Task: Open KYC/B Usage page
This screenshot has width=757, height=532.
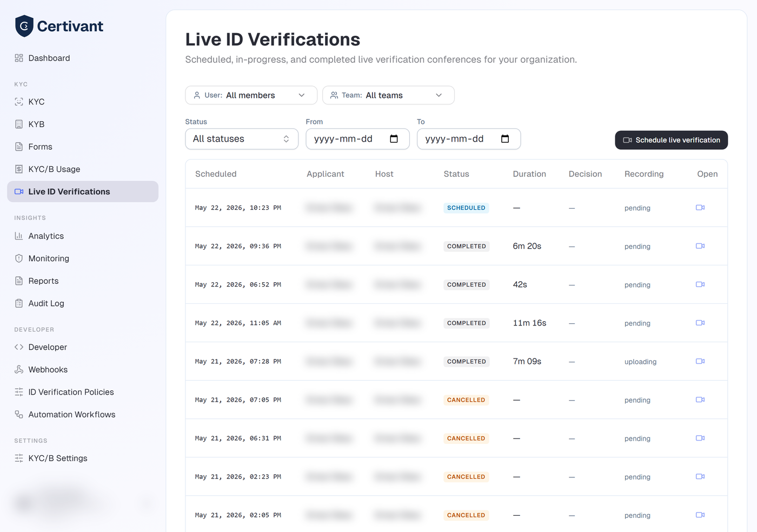Action: pos(83,169)
